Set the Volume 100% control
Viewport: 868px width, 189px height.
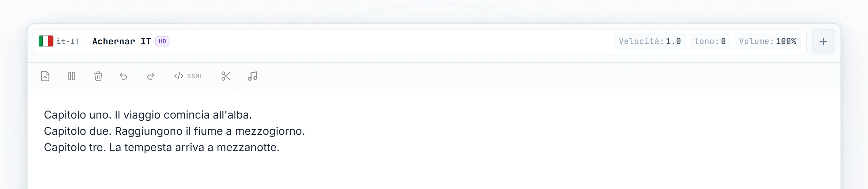[768, 41]
